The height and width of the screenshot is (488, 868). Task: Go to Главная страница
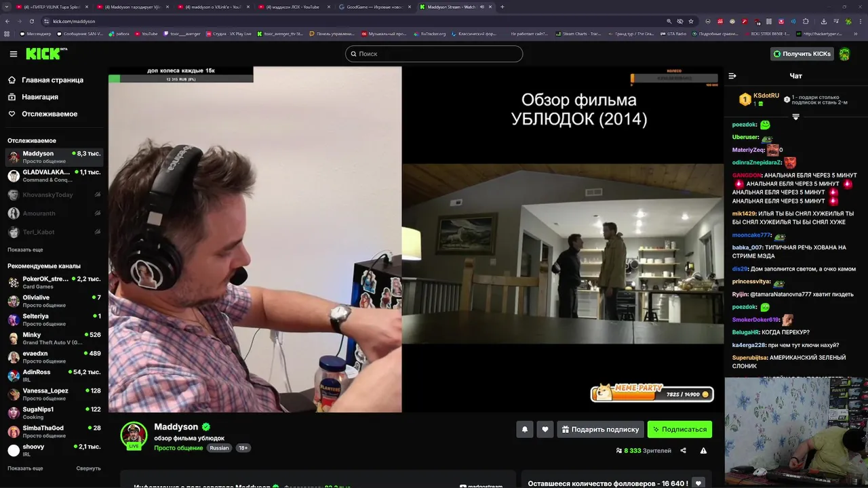click(46, 80)
